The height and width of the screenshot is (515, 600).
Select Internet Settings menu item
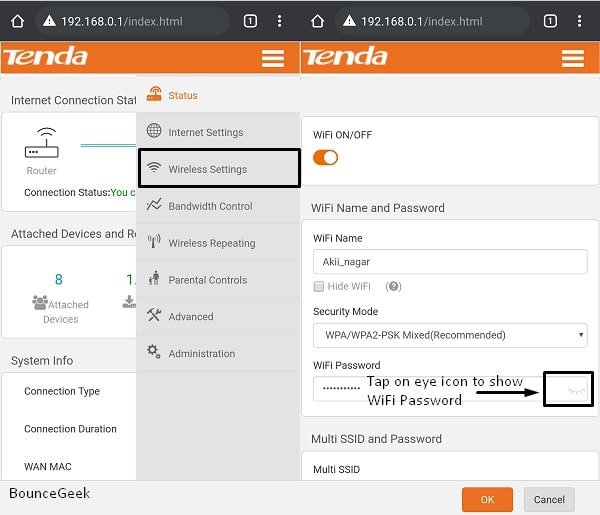point(218,132)
